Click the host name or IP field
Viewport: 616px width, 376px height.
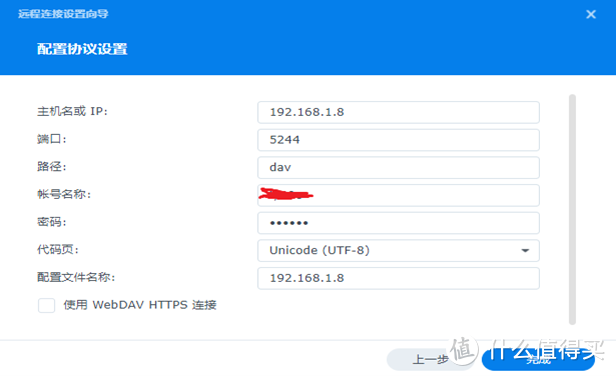(398, 112)
